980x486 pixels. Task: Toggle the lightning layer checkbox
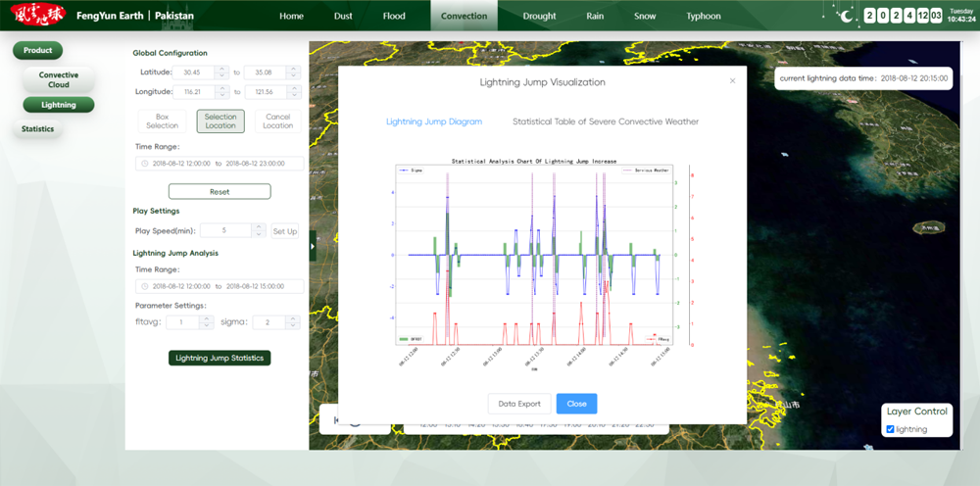(x=890, y=429)
